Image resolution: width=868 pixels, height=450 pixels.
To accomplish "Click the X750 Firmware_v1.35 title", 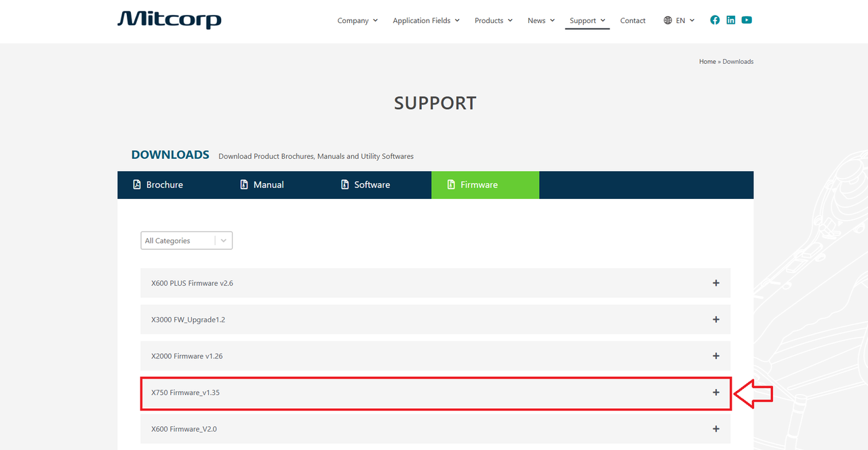I will tap(185, 392).
